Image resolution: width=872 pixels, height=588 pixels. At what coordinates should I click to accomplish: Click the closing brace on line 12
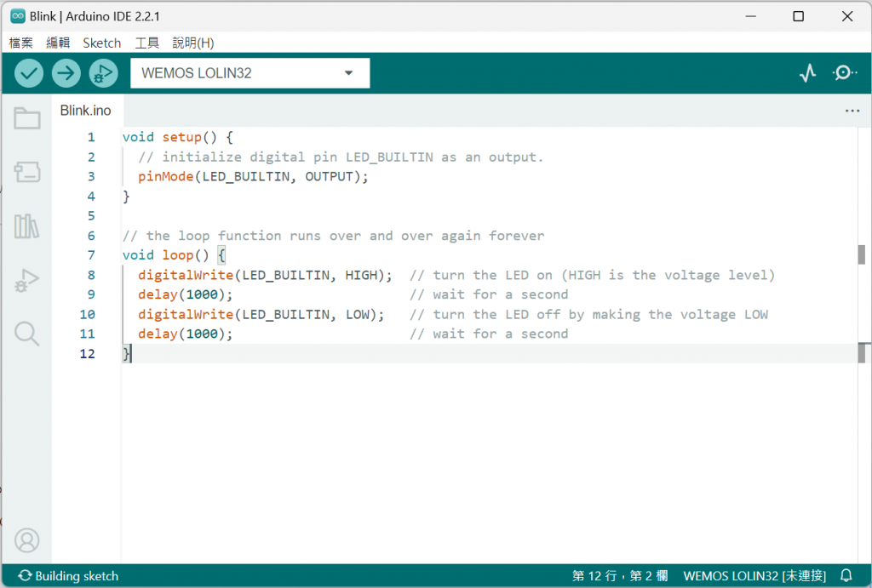pos(126,353)
